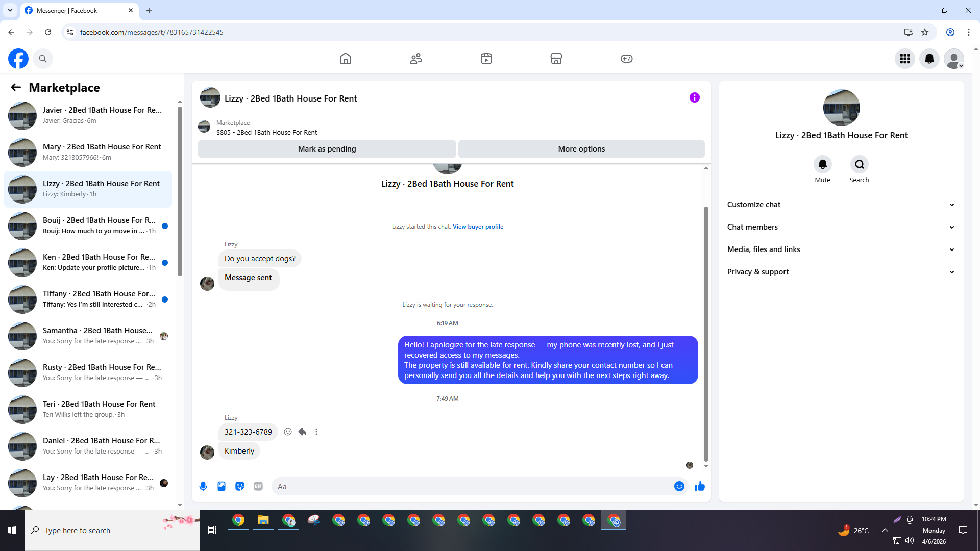This screenshot has height=551, width=980.
Task: Record a voice clip with microphone icon
Action: (x=203, y=486)
